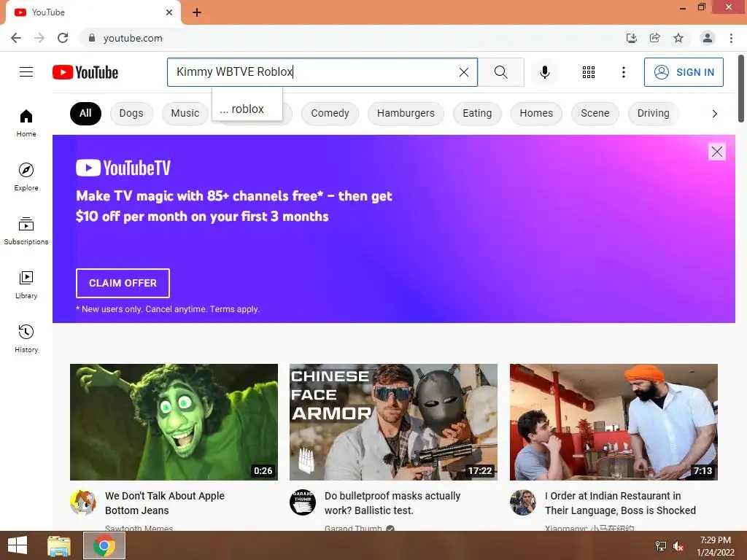Click the network tray icon
This screenshot has height=560, width=747.
(660, 546)
